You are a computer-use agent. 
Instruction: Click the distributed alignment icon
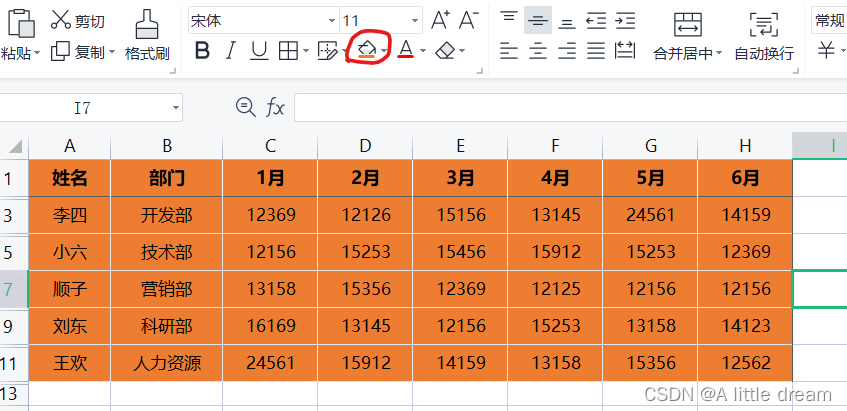(x=625, y=50)
